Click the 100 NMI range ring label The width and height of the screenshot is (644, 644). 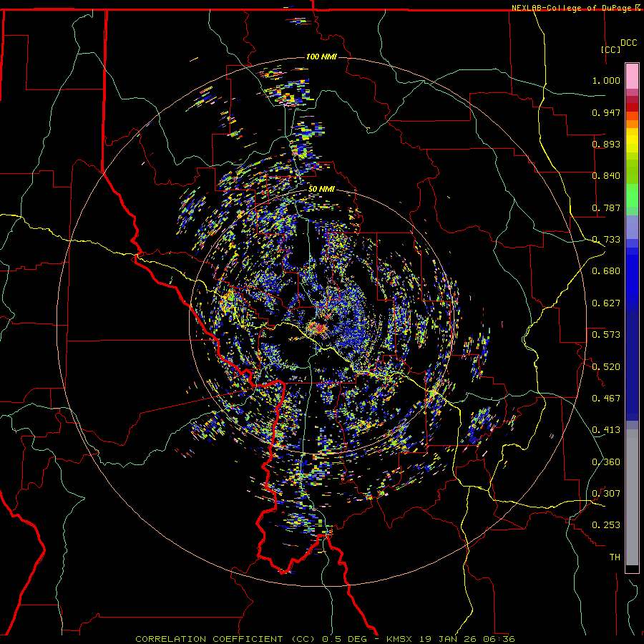321,57
